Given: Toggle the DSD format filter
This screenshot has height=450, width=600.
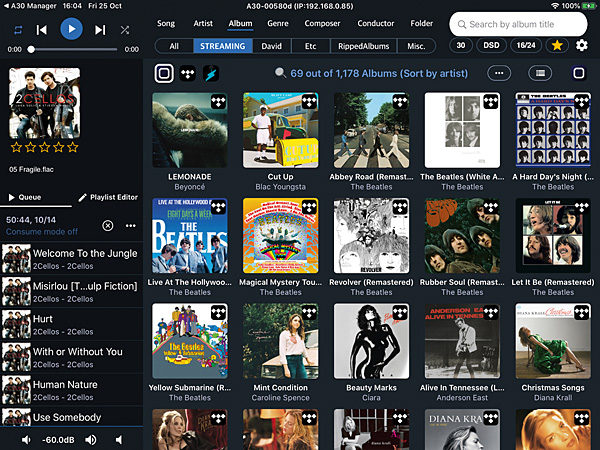Looking at the screenshot, I should pos(491,46).
